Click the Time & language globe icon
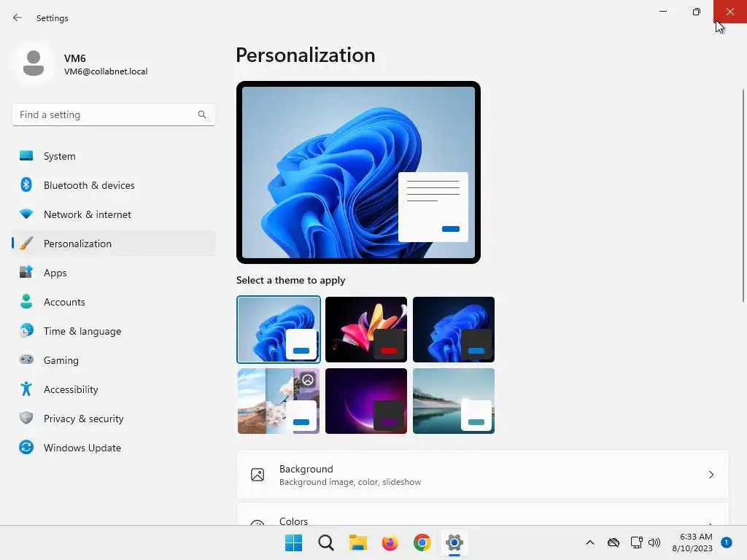This screenshot has width=747, height=560. coord(26,330)
